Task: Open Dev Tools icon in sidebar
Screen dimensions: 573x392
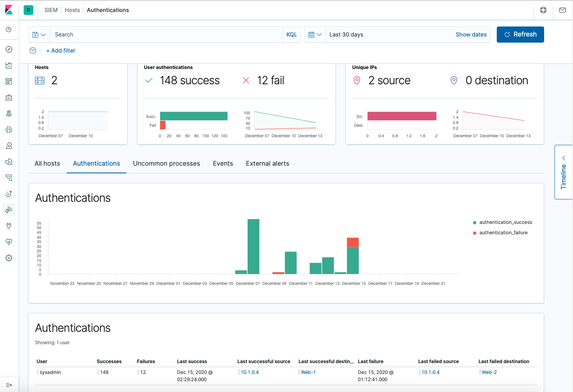Action: (9, 226)
